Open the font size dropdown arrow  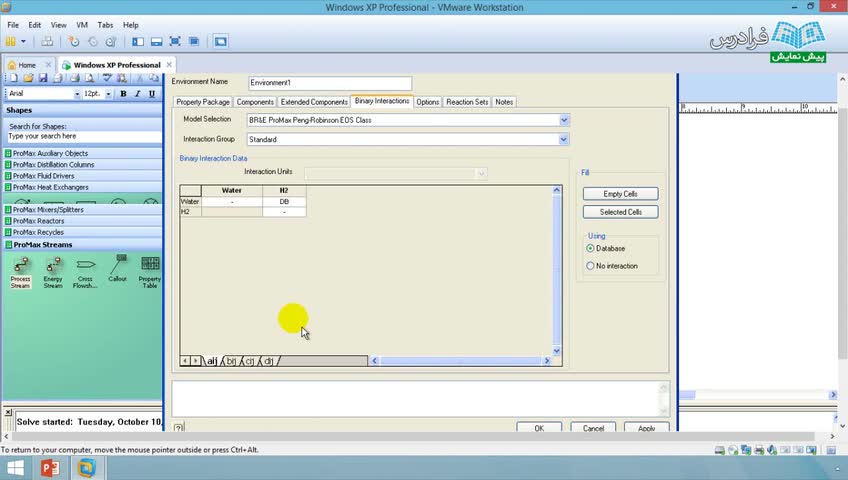108,94
